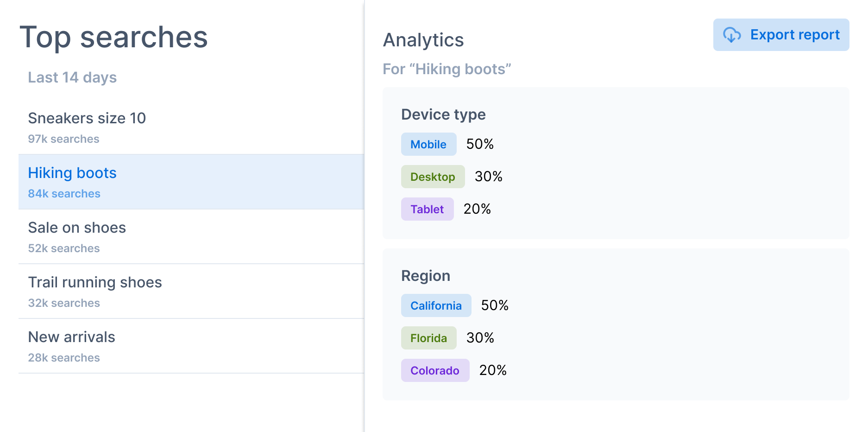This screenshot has height=432, width=868.
Task: Select the California region tag
Action: pos(436,305)
